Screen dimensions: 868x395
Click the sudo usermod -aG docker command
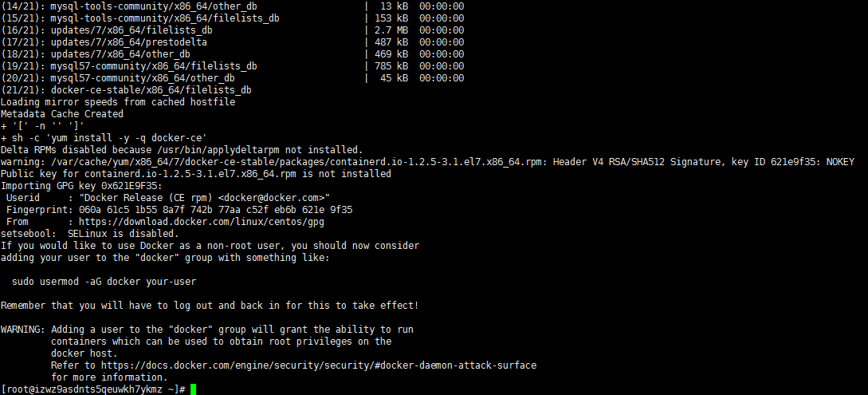point(104,282)
